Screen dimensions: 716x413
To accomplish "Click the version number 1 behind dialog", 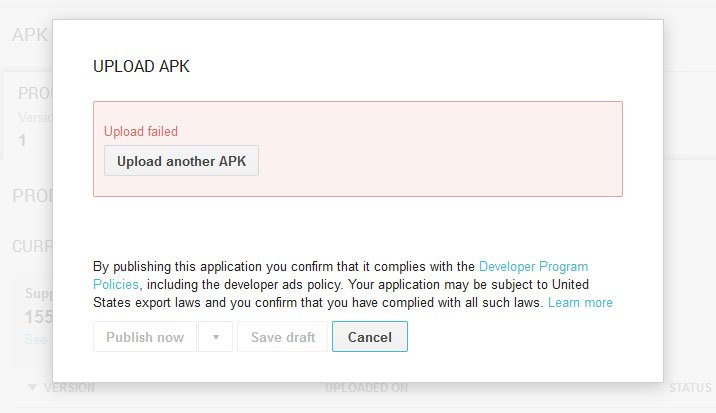I will (22, 141).
